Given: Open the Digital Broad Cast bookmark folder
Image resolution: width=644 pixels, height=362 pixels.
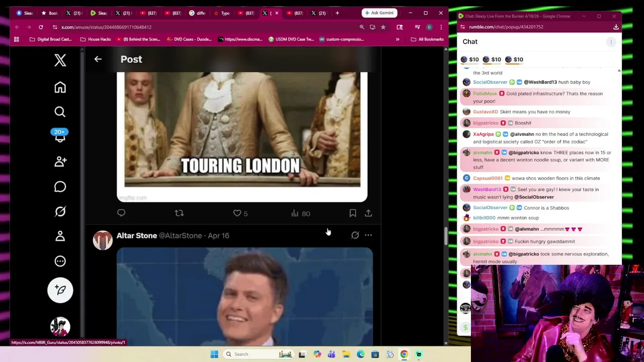Looking at the screenshot, I should coord(51,39).
